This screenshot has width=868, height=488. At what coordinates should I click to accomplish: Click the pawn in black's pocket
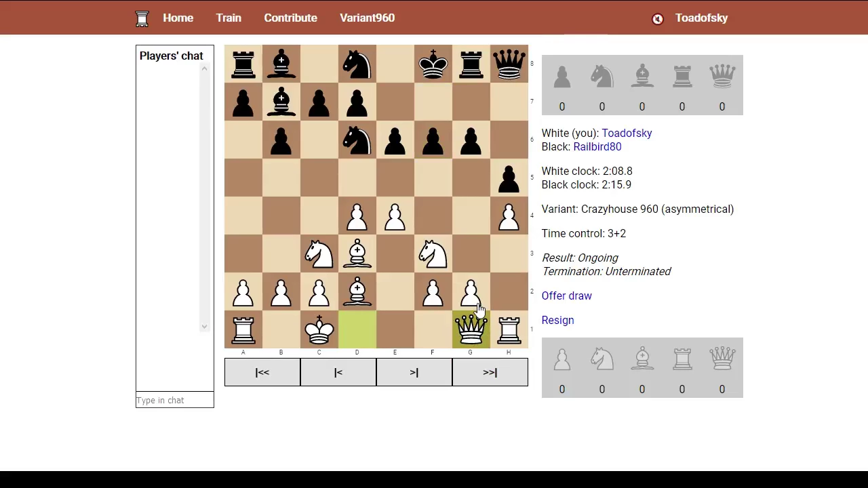coord(562,77)
